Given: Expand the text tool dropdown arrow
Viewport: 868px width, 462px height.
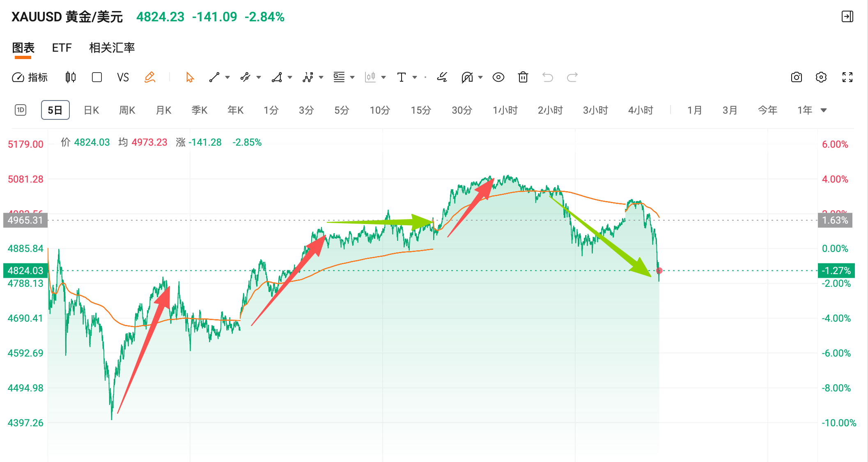Looking at the screenshot, I should click(415, 77).
